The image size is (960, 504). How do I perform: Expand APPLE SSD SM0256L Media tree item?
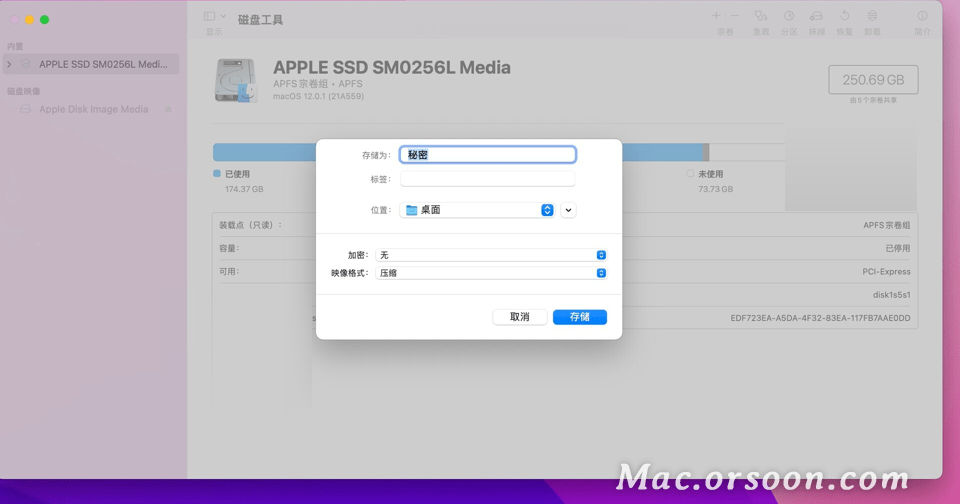coord(9,64)
